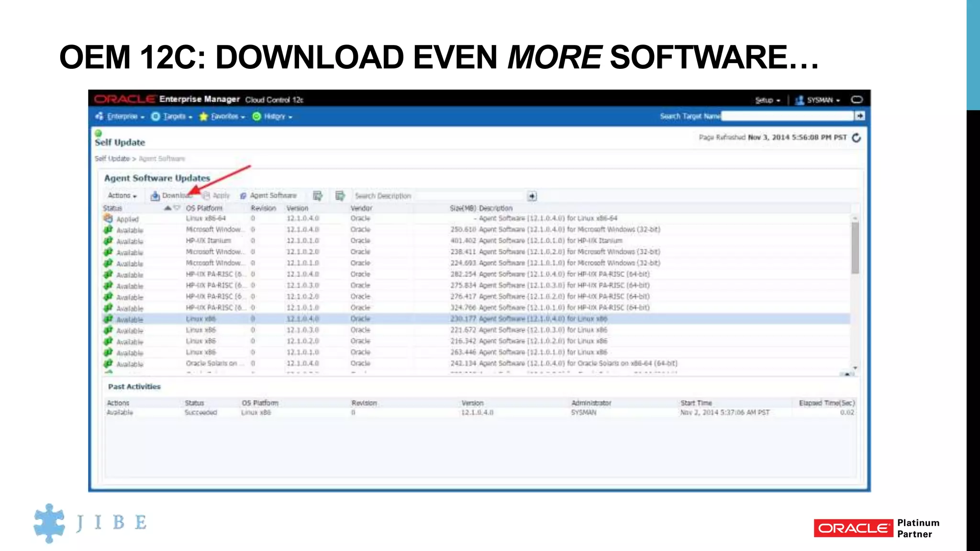
Task: Select Available icon for Windows 12.1.0.2.0 row
Action: pos(108,252)
